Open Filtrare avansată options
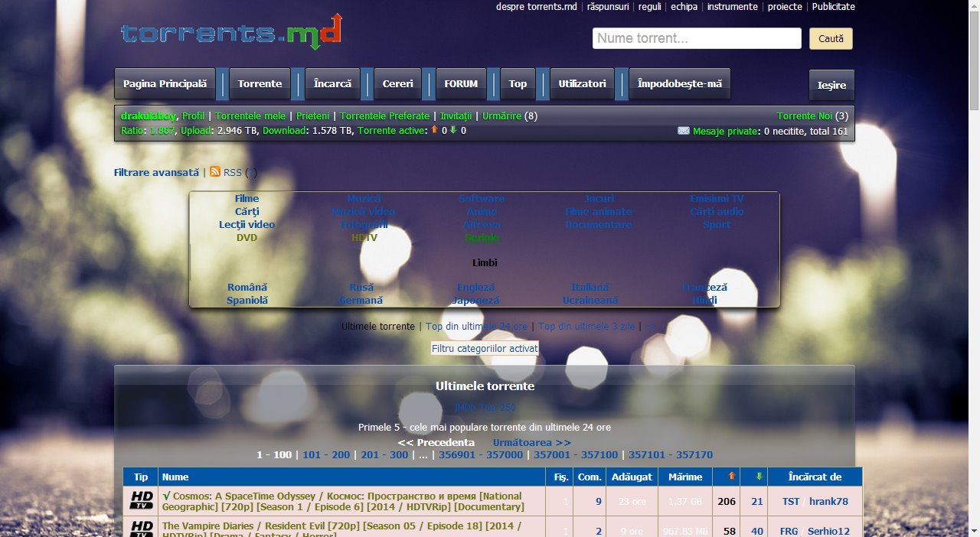This screenshot has width=980, height=537. pyautogui.click(x=157, y=172)
